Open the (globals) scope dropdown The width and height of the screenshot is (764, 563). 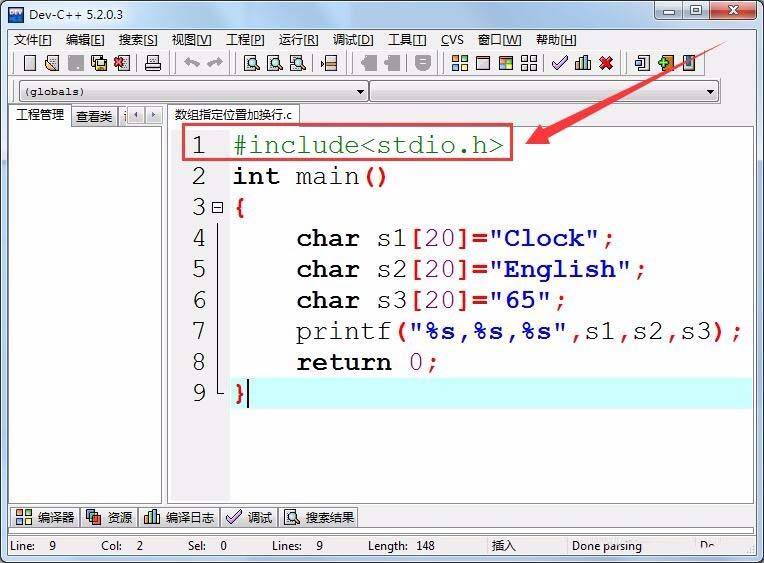coord(193,92)
